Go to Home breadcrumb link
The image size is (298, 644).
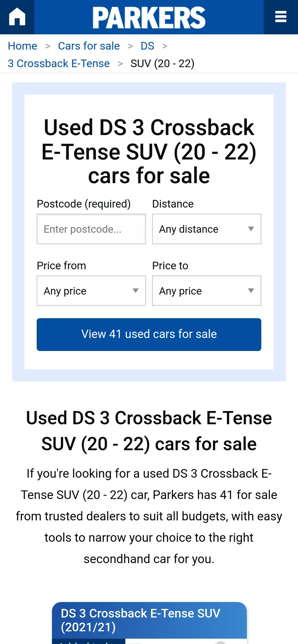coord(22,46)
